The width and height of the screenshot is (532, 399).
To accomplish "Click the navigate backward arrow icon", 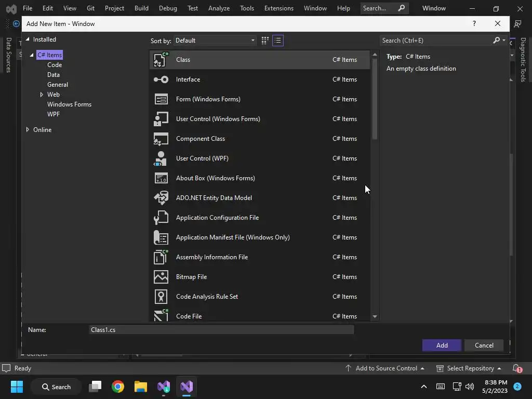I will click(16, 24).
